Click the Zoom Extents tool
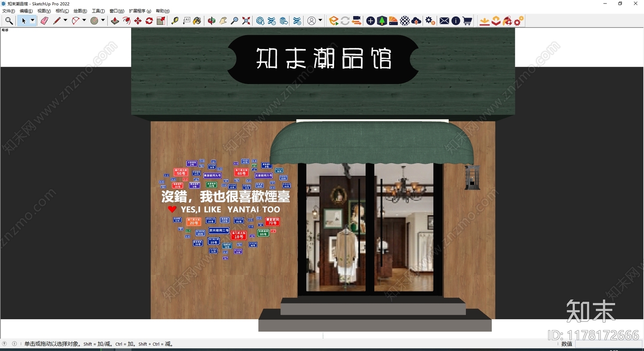This screenshot has width=644, height=351. coord(246,21)
